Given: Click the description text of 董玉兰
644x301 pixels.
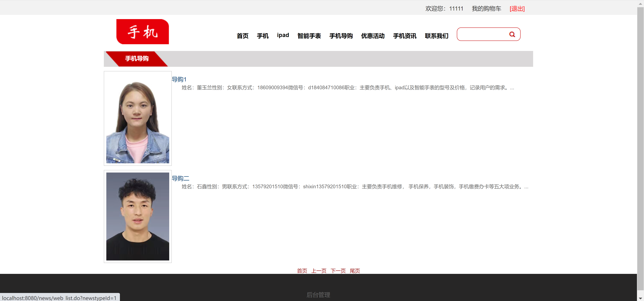Looking at the screenshot, I should point(348,88).
